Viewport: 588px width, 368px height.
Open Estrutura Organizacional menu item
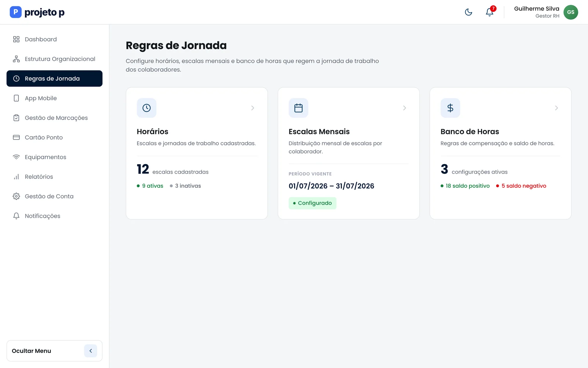[54, 59]
